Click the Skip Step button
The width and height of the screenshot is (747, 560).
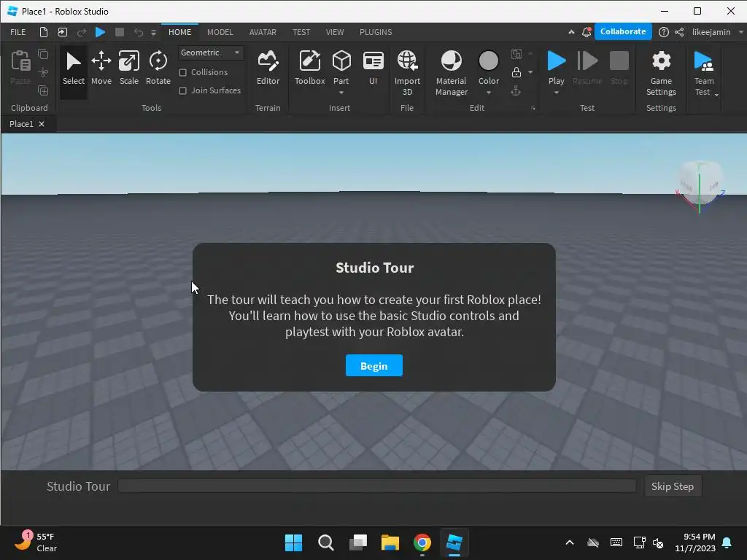pyautogui.click(x=672, y=486)
